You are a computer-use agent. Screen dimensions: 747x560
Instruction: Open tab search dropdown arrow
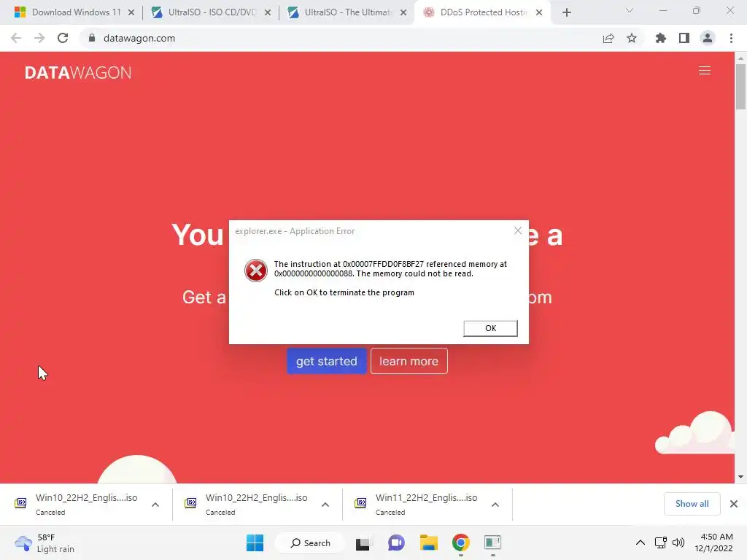coord(630,10)
